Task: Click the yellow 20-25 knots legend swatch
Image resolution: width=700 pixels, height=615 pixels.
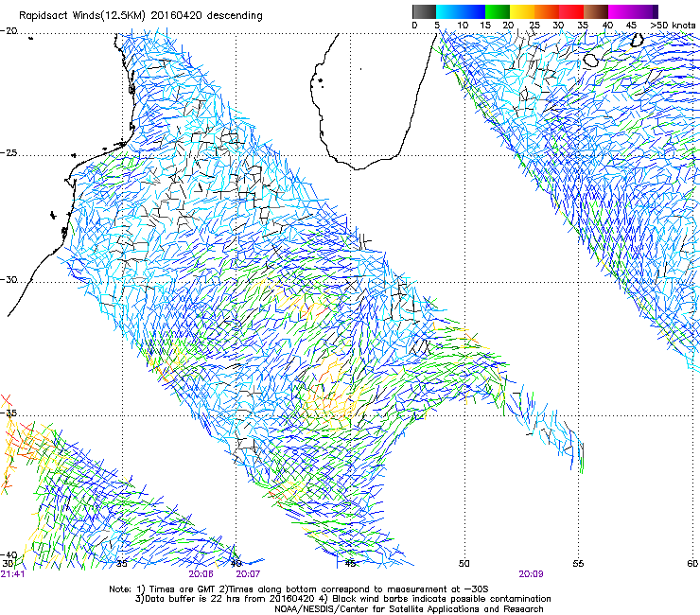Action: pyautogui.click(x=522, y=11)
